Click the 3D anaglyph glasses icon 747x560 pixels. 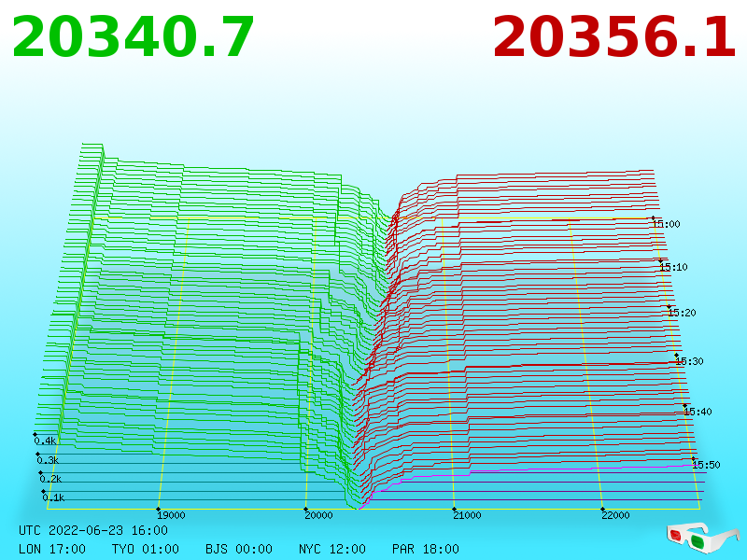coord(703,538)
